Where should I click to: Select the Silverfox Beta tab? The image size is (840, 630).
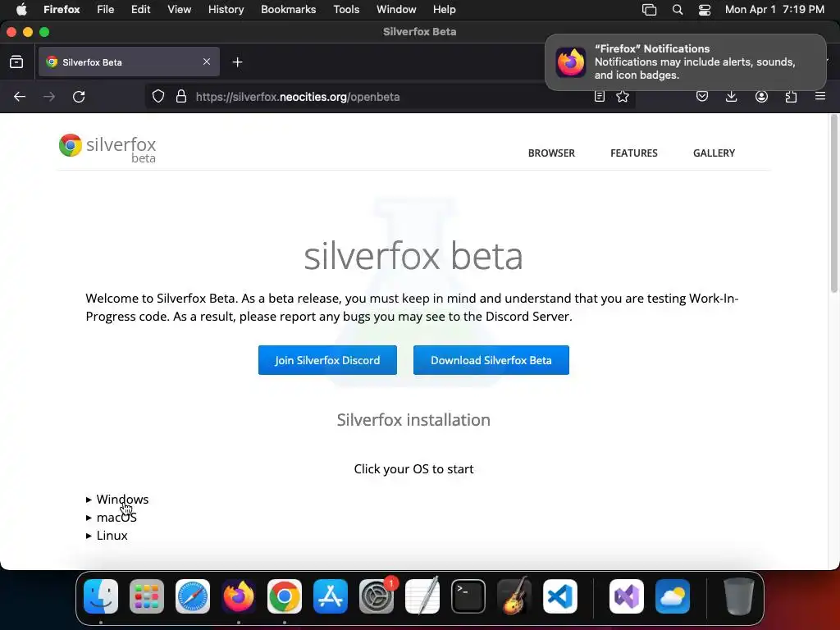click(129, 62)
